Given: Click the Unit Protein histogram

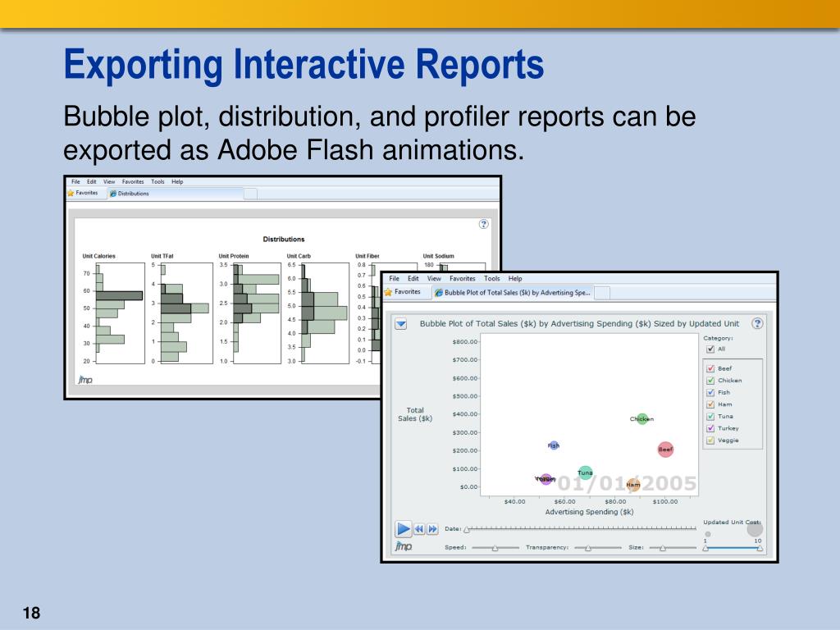Looking at the screenshot, I should [257, 313].
